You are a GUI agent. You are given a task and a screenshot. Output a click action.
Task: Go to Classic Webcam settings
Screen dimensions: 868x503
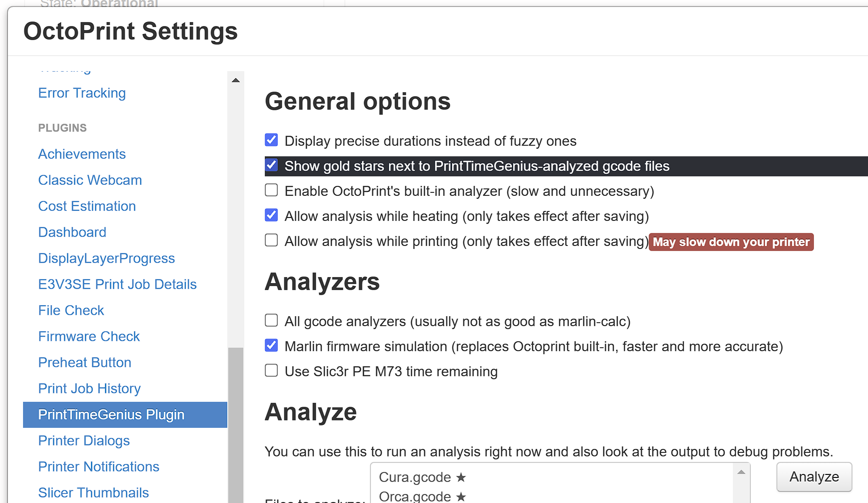tap(90, 180)
